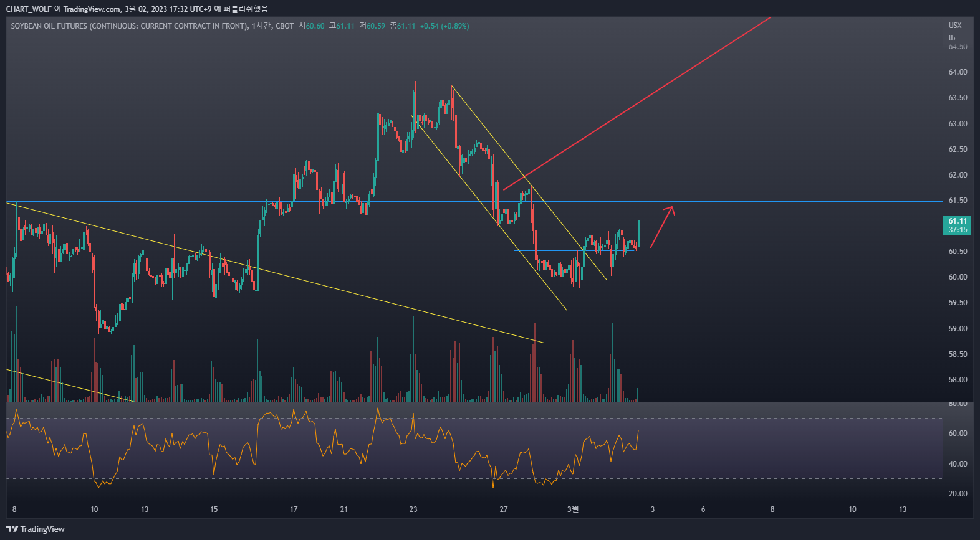
Task: Click the 62.50 price axis label
Action: pos(958,149)
